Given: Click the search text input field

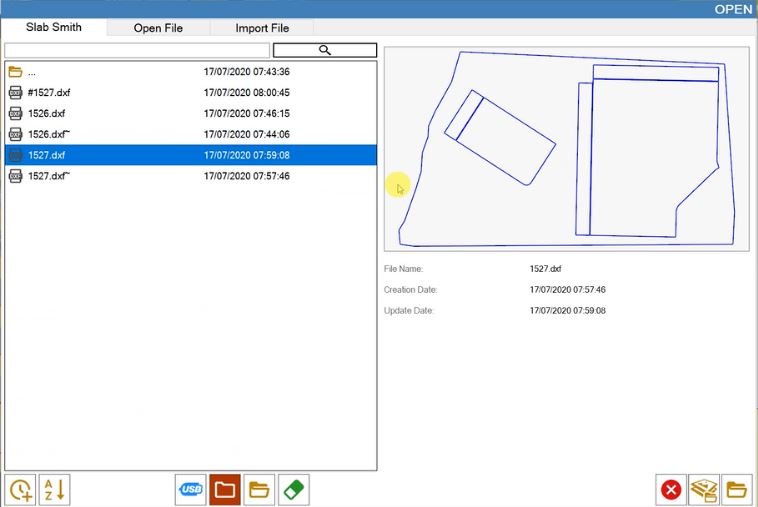Looking at the screenshot, I should click(137, 50).
